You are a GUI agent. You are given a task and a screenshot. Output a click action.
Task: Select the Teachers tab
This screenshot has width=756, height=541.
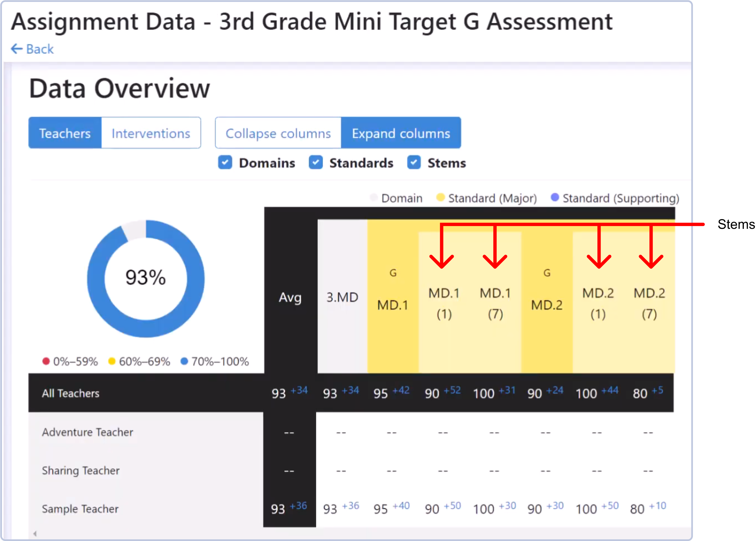[x=65, y=133]
